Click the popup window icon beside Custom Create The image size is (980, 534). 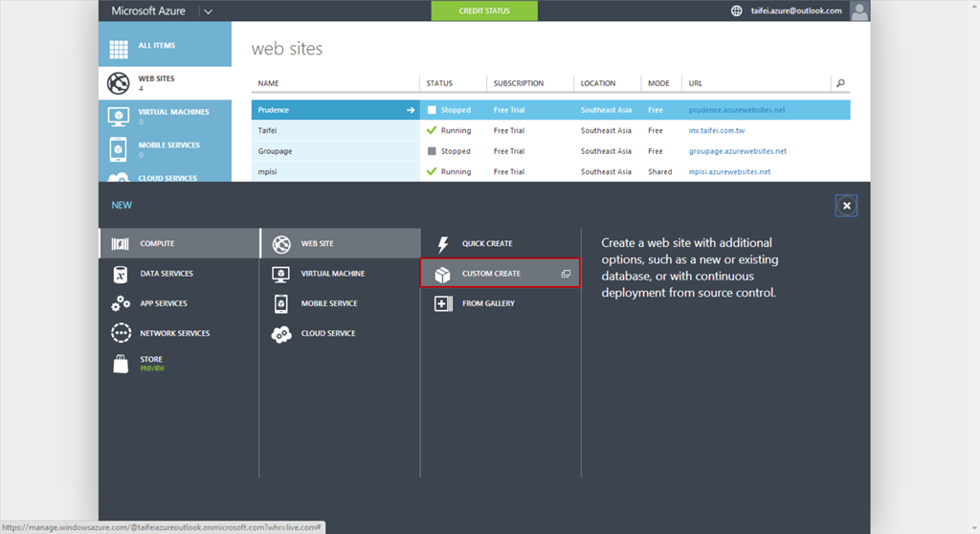[x=566, y=274]
